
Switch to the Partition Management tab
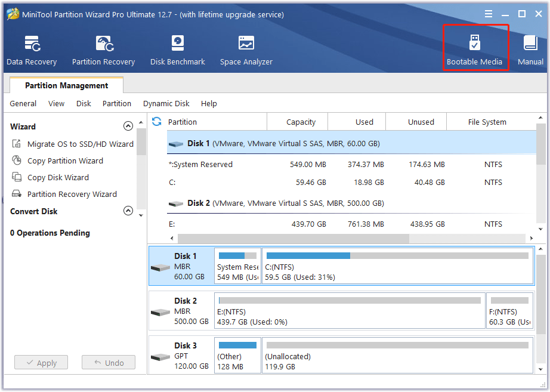(66, 85)
